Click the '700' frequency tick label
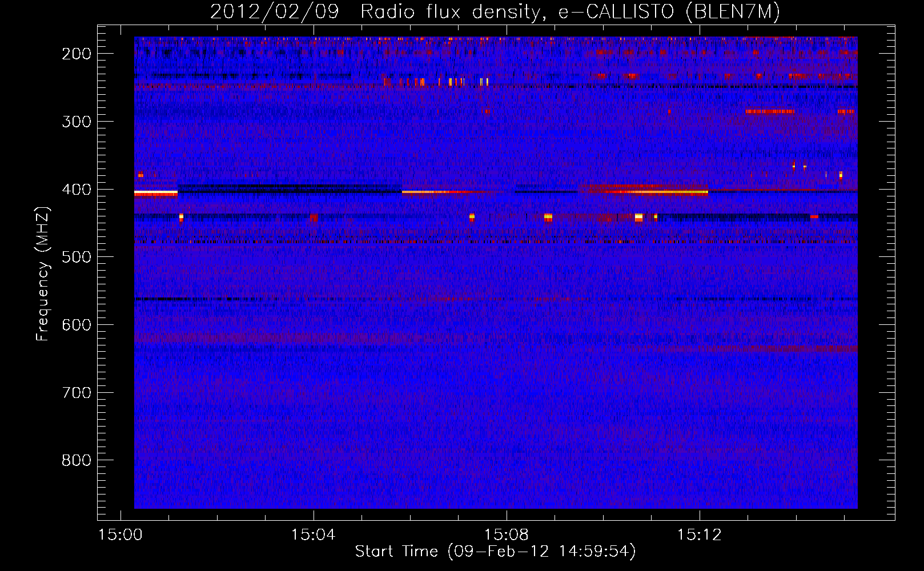The width and height of the screenshot is (924, 571). (77, 393)
